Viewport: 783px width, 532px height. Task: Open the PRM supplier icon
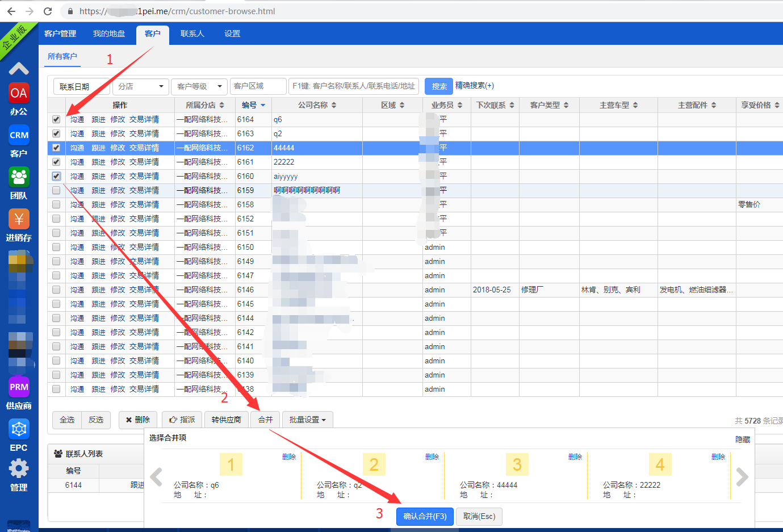19,387
